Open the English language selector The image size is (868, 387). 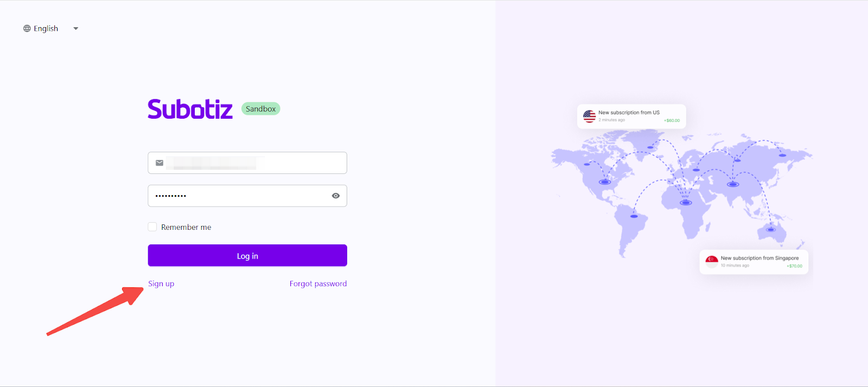[x=46, y=29]
